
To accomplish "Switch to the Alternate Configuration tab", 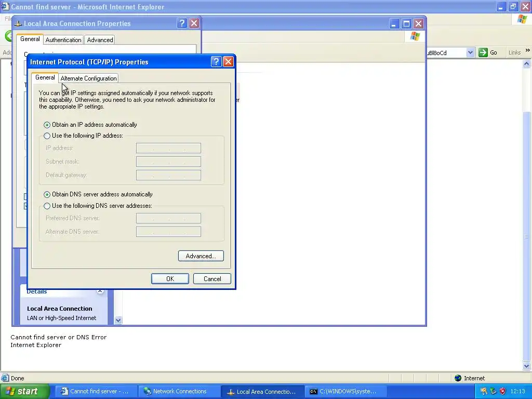I will pyautogui.click(x=88, y=78).
